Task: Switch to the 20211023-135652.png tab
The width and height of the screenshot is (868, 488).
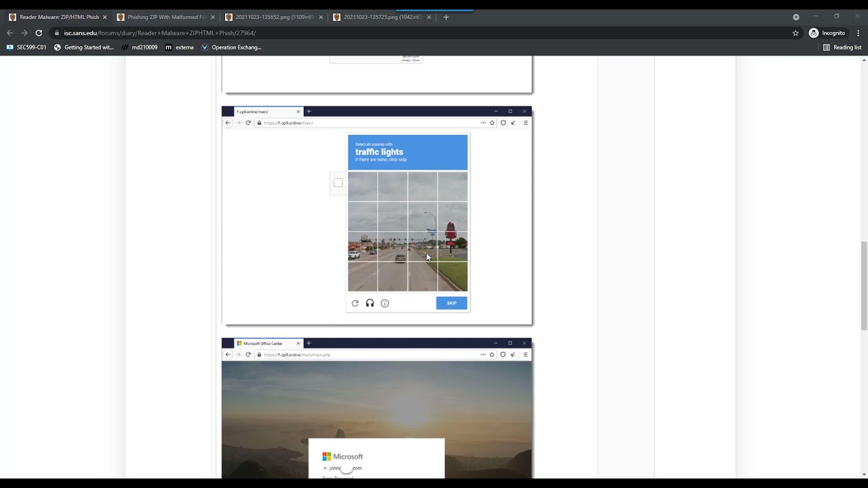Action: click(273, 17)
